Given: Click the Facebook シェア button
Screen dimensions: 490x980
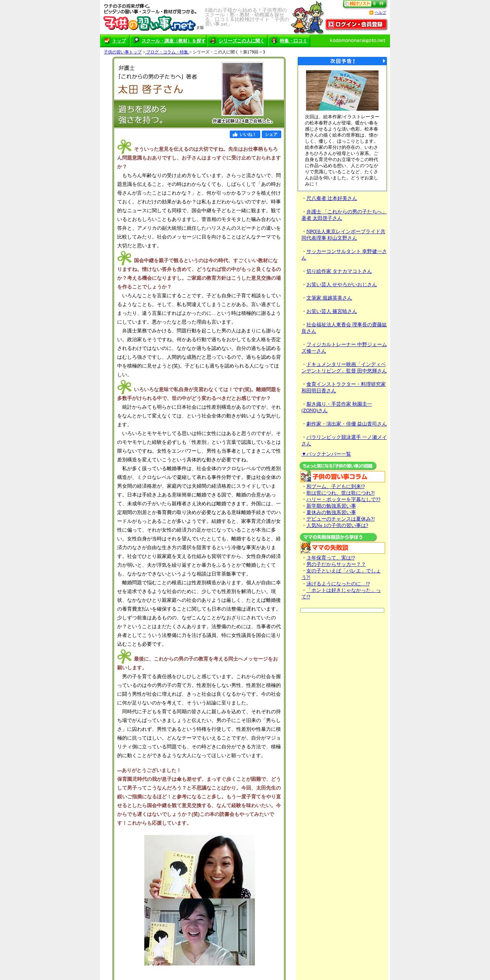Looking at the screenshot, I should (x=271, y=134).
